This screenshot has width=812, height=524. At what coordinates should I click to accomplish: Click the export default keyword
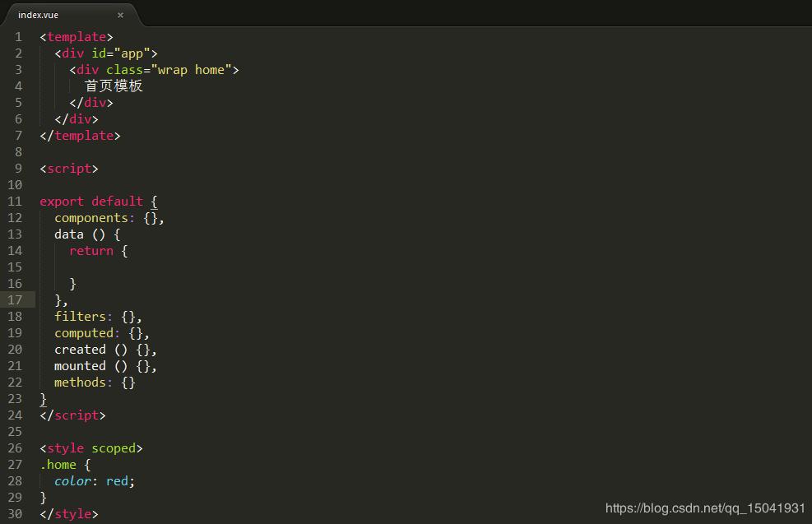click(91, 202)
